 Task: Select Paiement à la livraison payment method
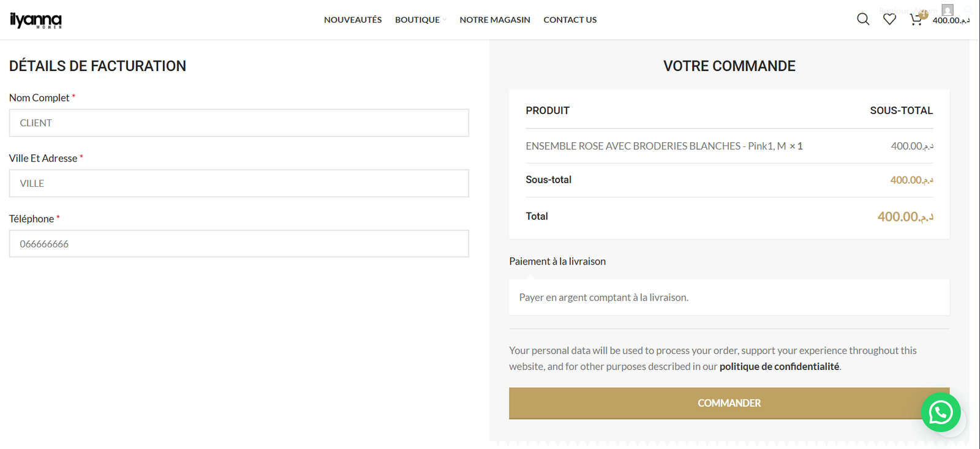tap(557, 262)
